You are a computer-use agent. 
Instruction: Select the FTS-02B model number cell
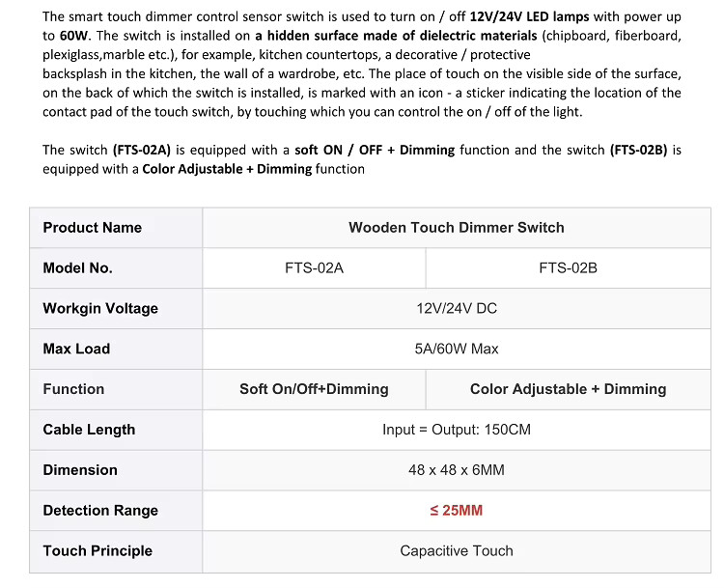point(568,268)
